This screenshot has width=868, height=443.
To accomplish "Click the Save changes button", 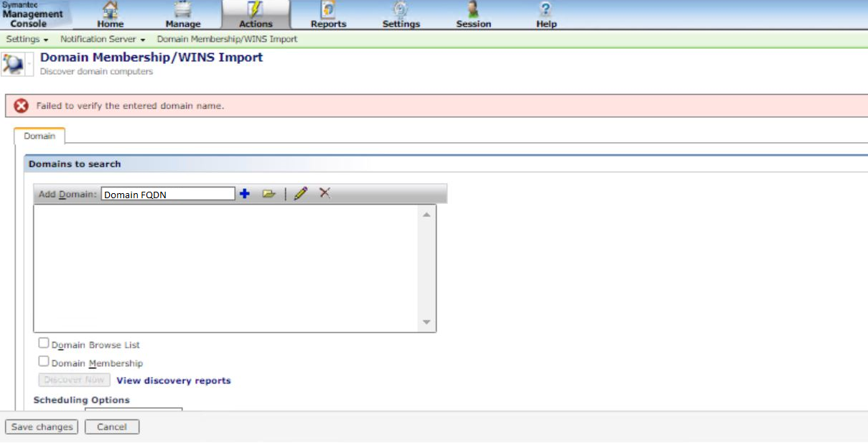I will 42,426.
